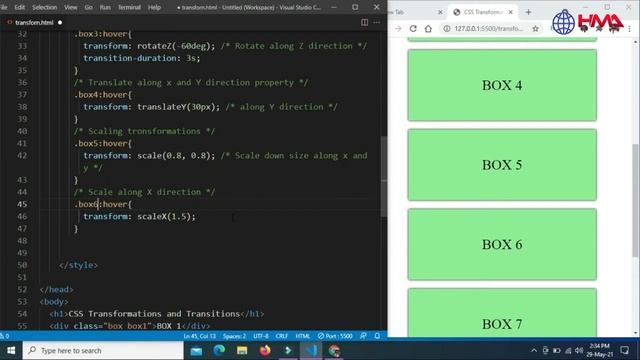
Task: Split the editor to the right
Action: (364, 22)
